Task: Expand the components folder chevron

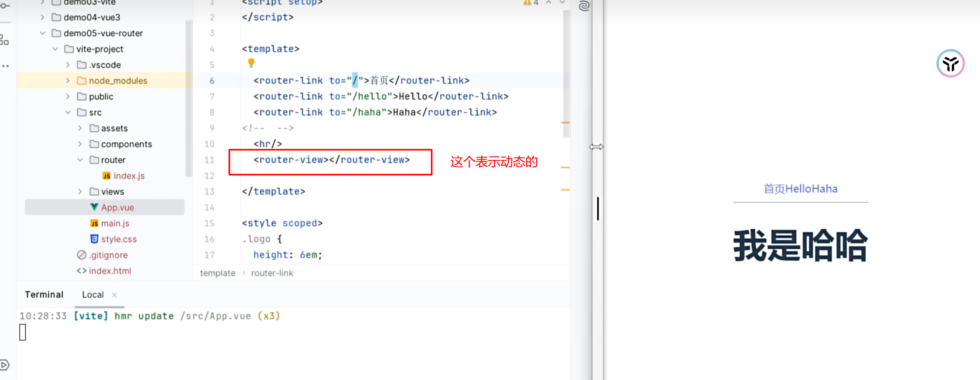Action: pos(80,144)
